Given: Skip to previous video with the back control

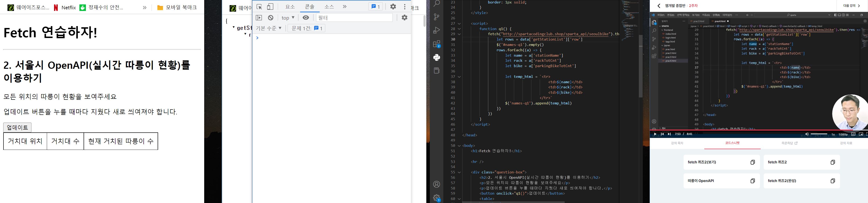Looking at the screenshot, I should (x=662, y=134).
